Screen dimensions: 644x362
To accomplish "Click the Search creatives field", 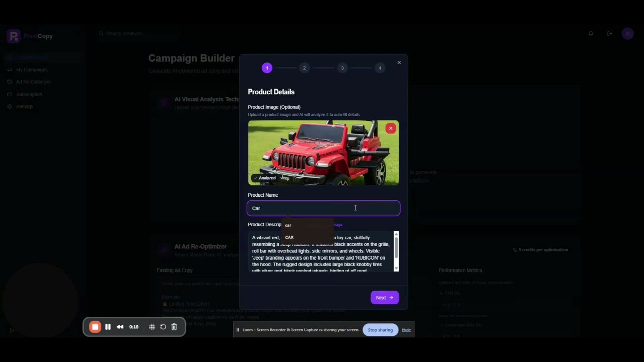I will (138, 33).
